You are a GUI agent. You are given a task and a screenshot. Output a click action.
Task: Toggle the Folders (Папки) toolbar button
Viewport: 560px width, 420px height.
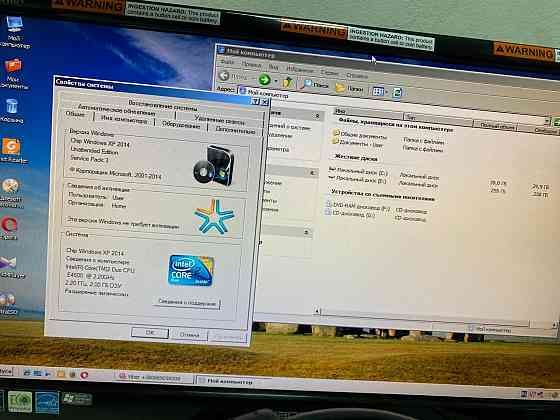pos(349,88)
